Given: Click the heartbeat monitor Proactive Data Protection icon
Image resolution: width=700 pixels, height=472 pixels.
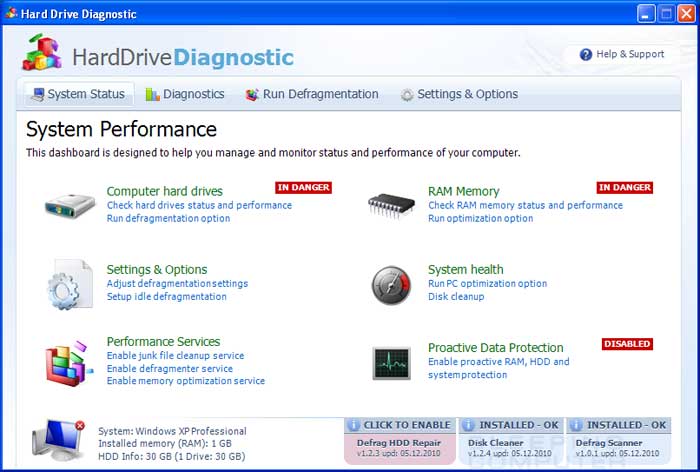Looking at the screenshot, I should point(392,363).
